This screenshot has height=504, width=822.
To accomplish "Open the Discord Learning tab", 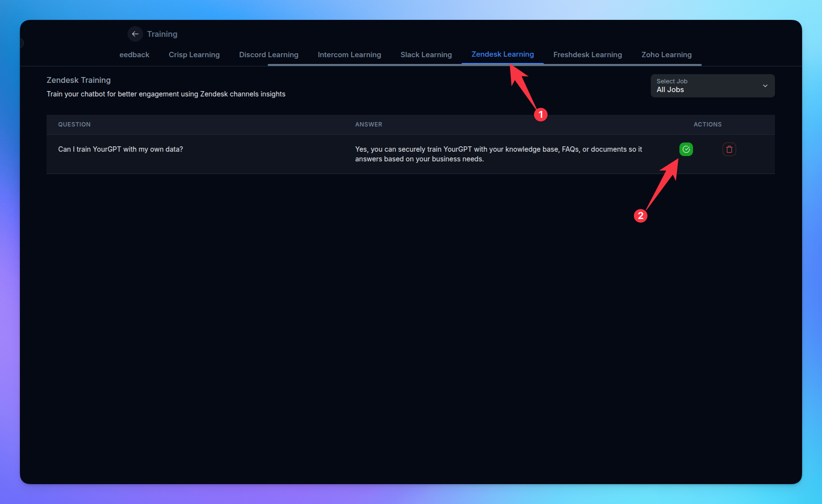I will coord(269,55).
